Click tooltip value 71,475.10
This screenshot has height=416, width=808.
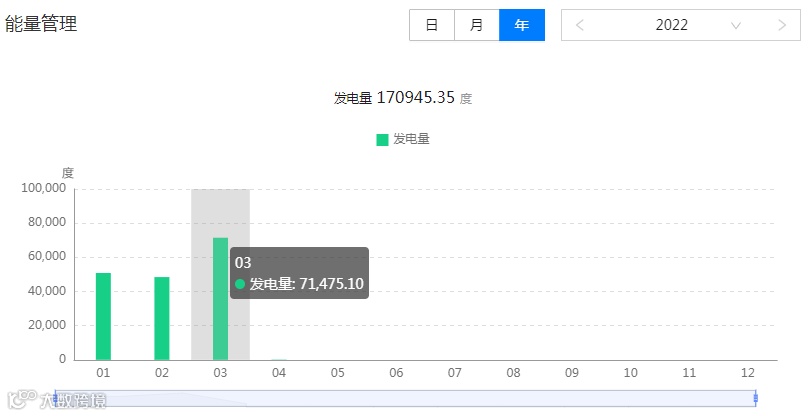pyautogui.click(x=332, y=284)
